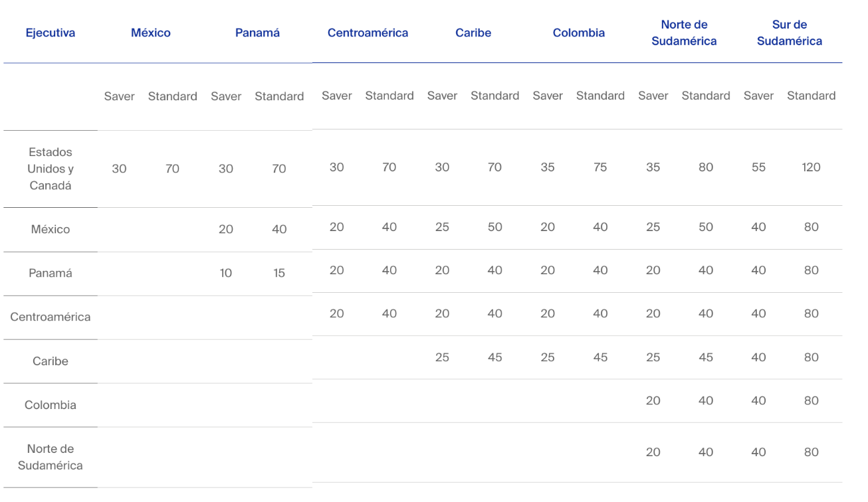Click the Panamá column header

[258, 33]
